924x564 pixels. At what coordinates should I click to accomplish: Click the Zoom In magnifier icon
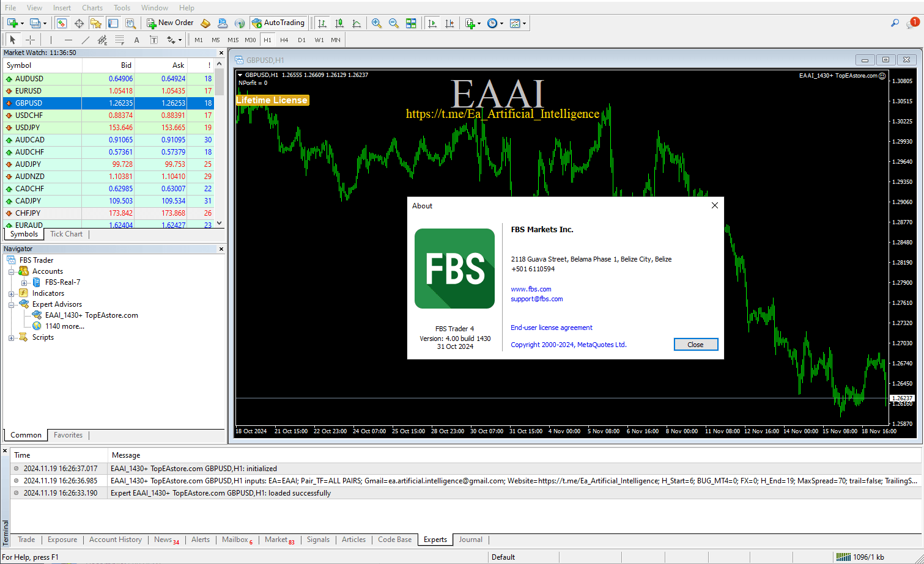377,23
